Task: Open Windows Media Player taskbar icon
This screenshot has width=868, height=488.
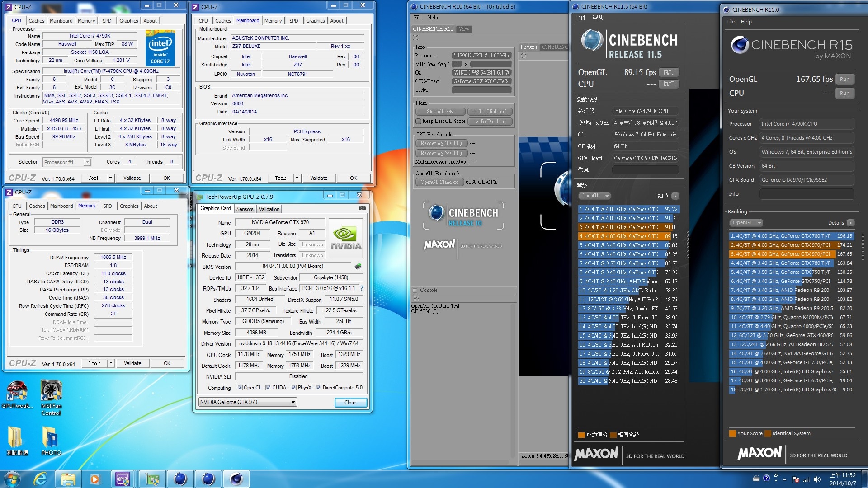Action: [x=95, y=479]
